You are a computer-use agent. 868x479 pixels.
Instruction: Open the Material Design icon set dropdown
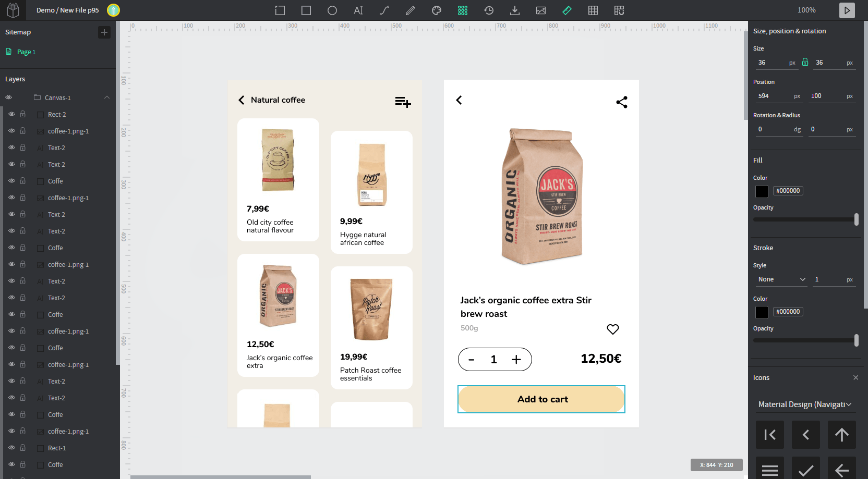pos(804,404)
